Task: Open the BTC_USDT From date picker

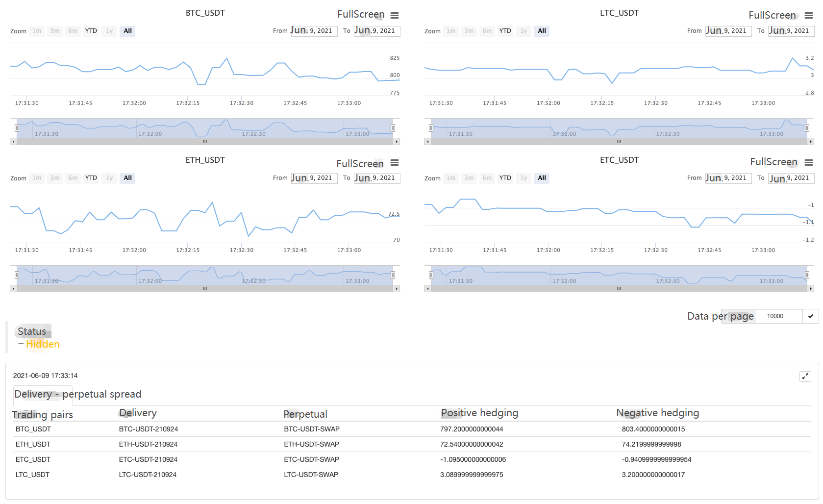Action: point(314,31)
